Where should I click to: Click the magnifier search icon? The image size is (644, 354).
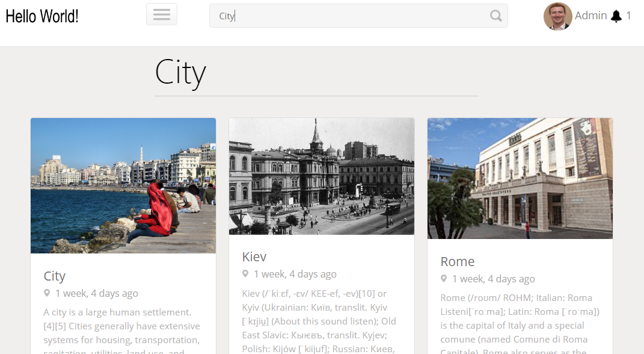point(495,16)
